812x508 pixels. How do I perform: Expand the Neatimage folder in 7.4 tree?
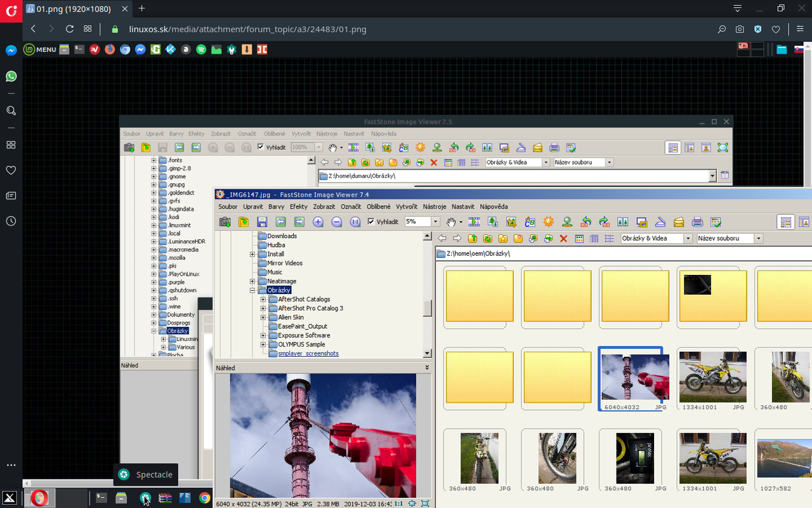tap(252, 281)
